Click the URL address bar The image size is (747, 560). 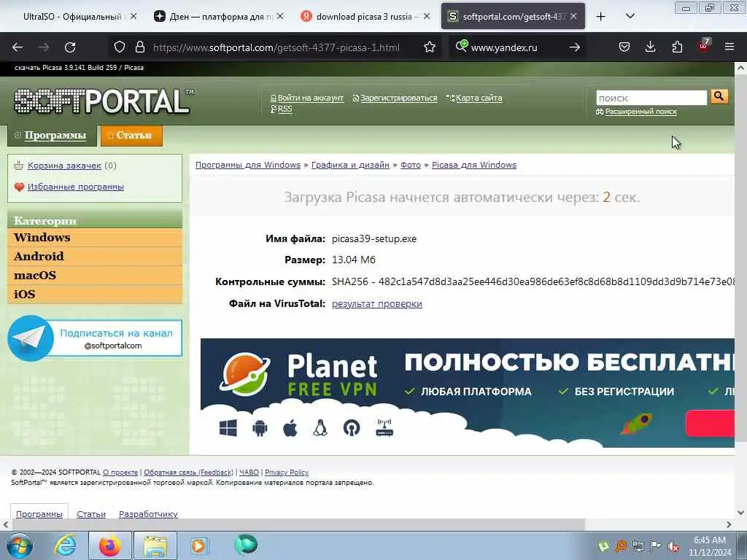pos(276,47)
